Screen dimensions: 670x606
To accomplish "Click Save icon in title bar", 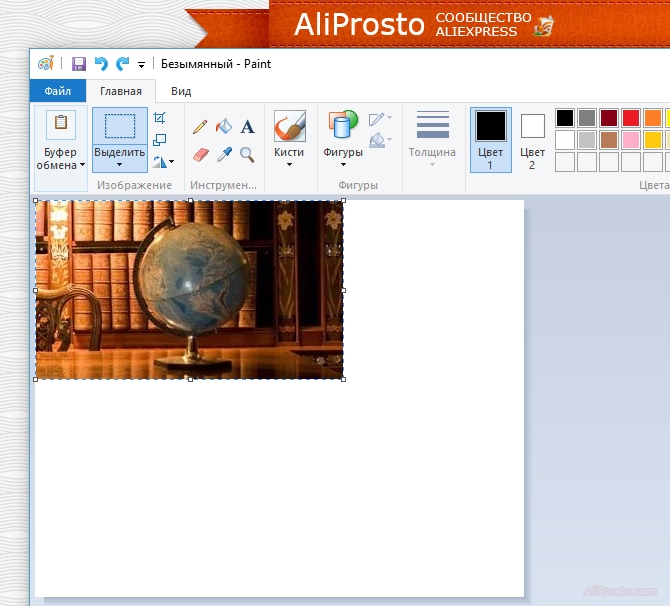I will (79, 64).
